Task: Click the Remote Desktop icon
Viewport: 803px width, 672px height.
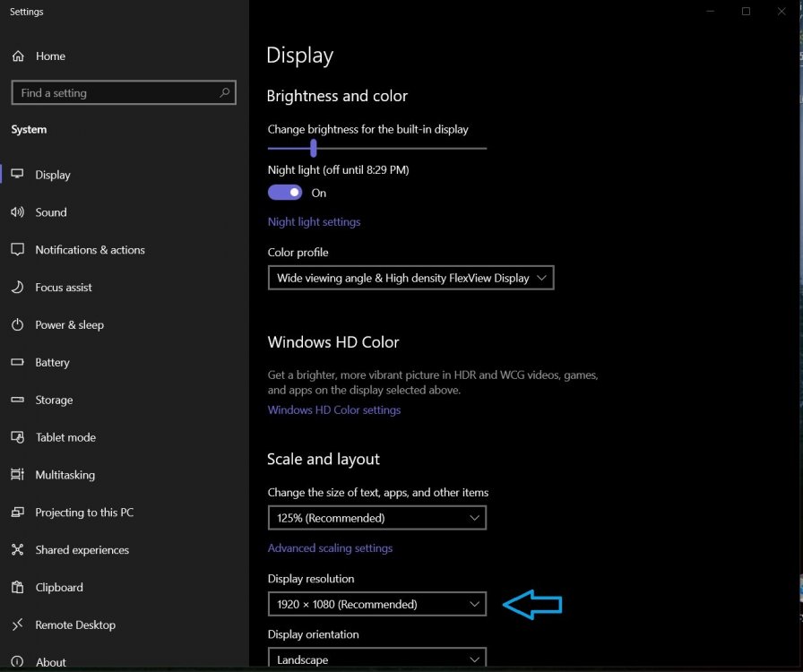Action: point(17,625)
